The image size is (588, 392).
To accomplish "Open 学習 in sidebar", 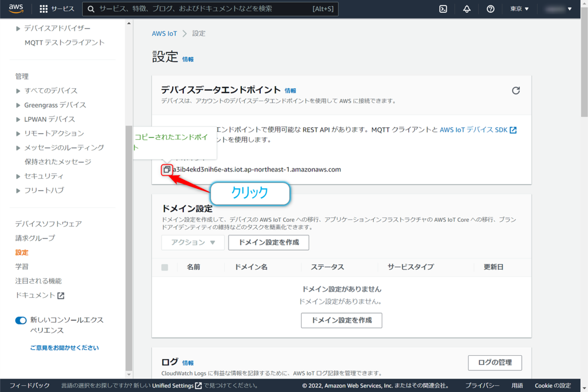I will click(x=22, y=267).
